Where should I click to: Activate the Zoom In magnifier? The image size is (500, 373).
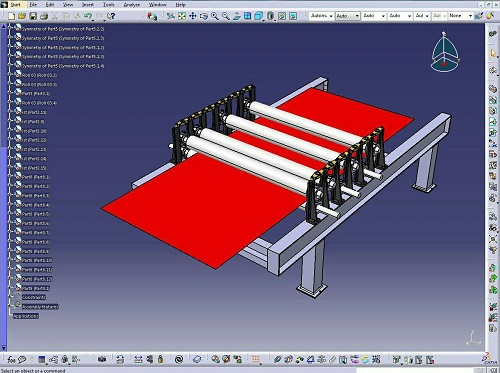[x=215, y=16]
